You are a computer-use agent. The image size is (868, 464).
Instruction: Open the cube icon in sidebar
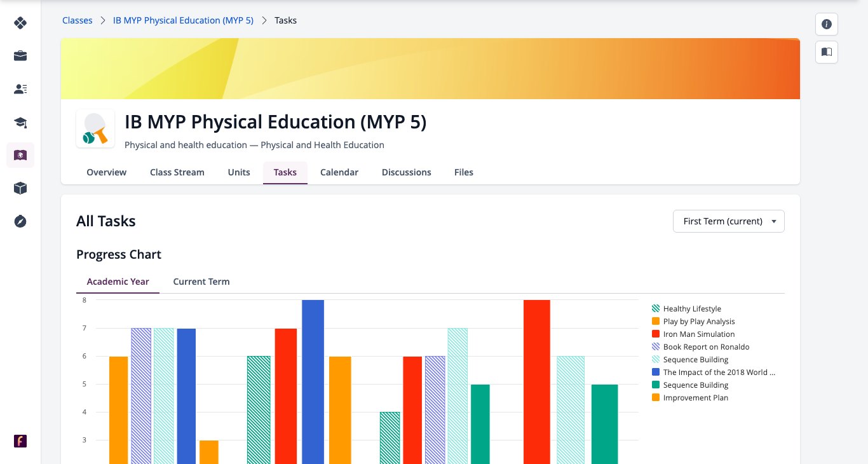(x=20, y=188)
